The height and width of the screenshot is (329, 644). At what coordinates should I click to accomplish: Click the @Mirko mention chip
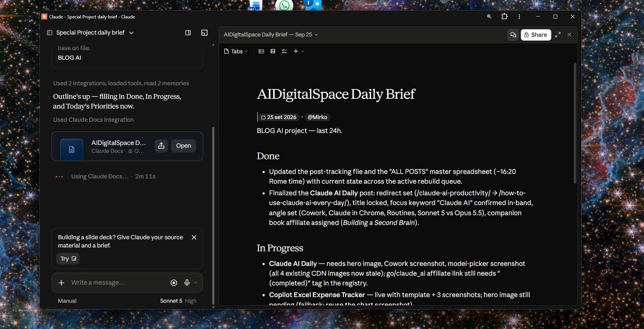(x=317, y=117)
